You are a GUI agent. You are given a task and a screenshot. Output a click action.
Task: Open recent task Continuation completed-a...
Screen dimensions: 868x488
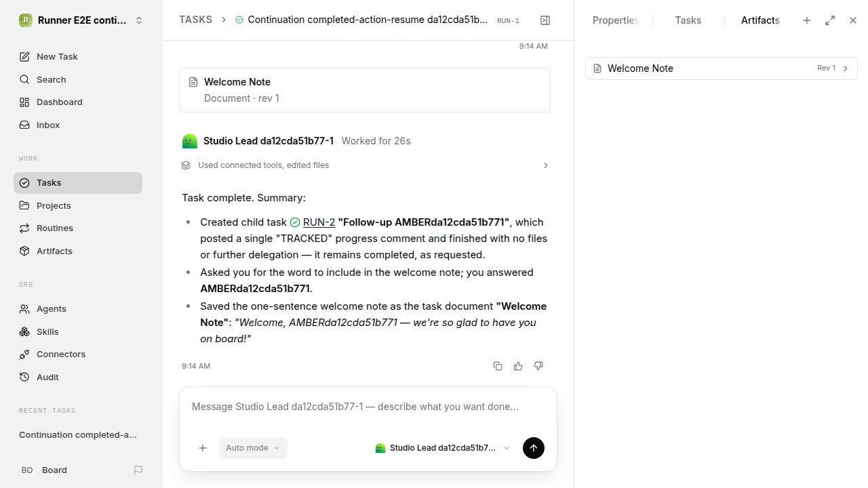point(78,435)
